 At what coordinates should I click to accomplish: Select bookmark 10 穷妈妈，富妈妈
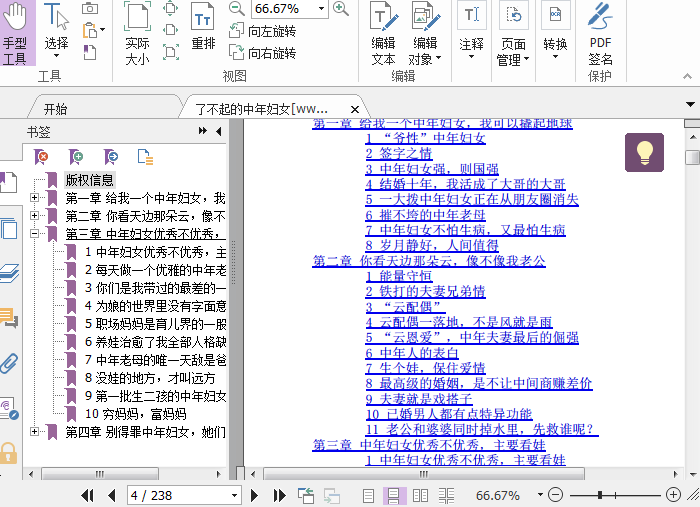pos(136,414)
